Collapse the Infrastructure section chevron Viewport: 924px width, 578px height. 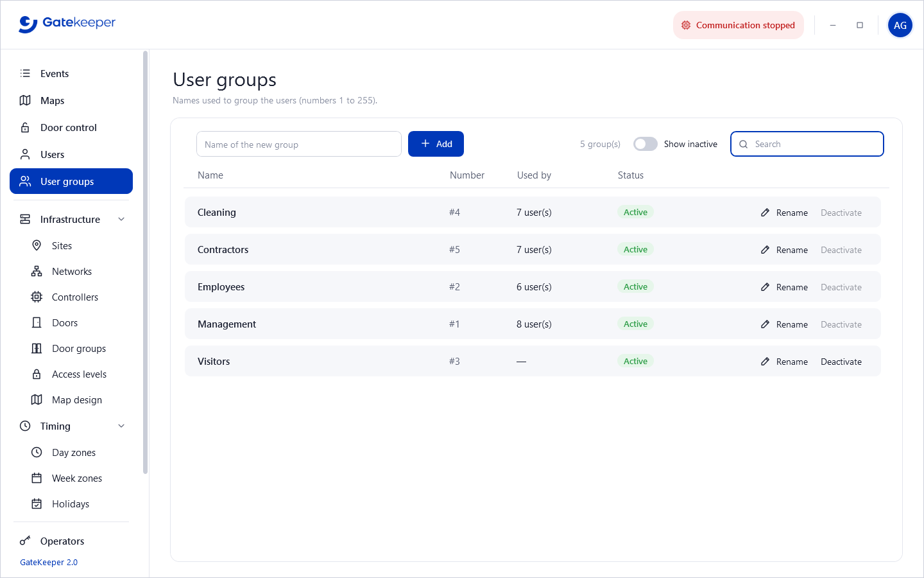click(x=121, y=219)
